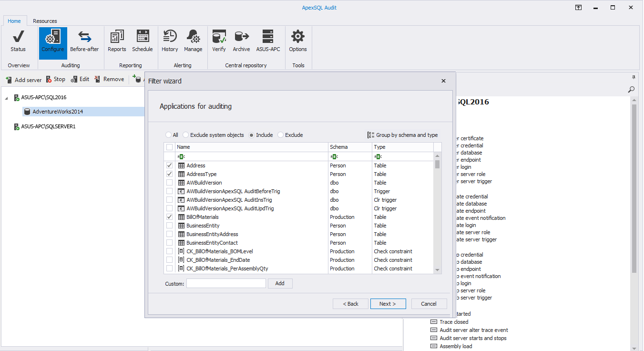The height and width of the screenshot is (351, 644).
Task: Open the Name column filter operator
Action: pos(181,156)
